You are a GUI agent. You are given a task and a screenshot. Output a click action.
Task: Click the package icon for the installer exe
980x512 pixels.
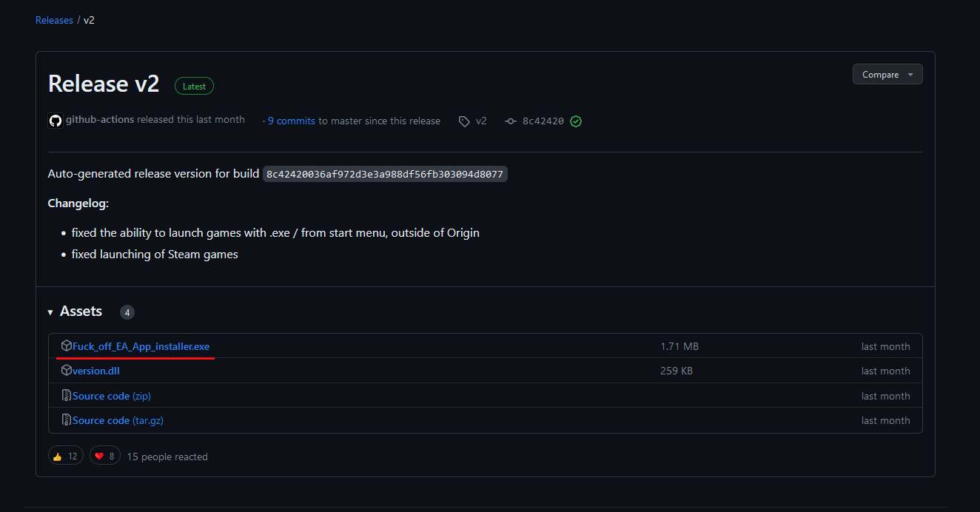point(66,346)
